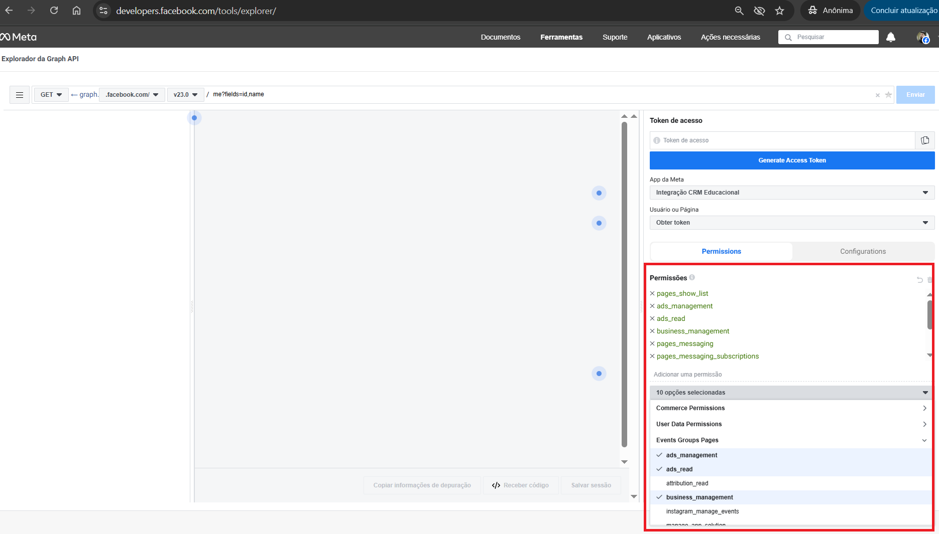Screen dimensions: 939x534
Task: Remove pages_show_list permission with its X
Action: point(652,293)
